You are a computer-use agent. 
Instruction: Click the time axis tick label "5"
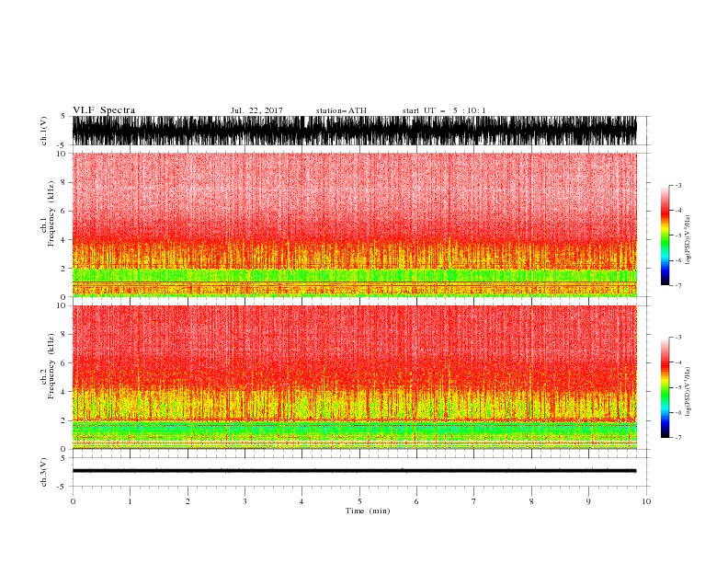click(x=359, y=501)
